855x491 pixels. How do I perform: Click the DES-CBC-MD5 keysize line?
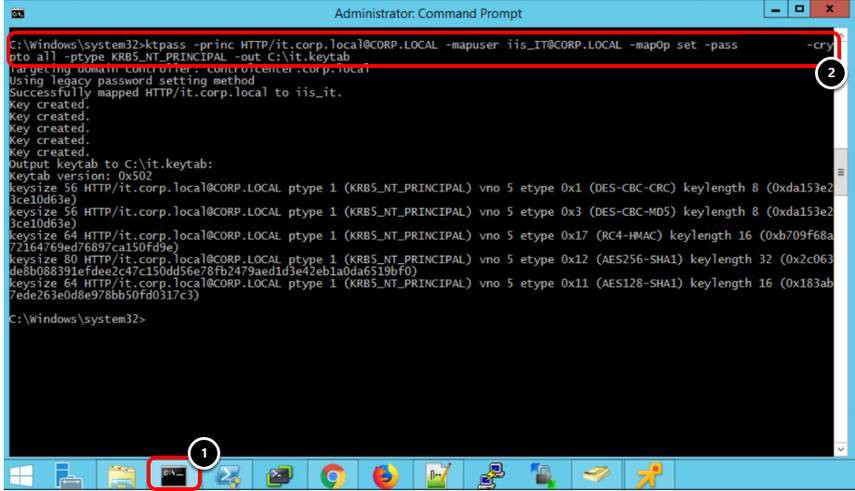point(421,218)
